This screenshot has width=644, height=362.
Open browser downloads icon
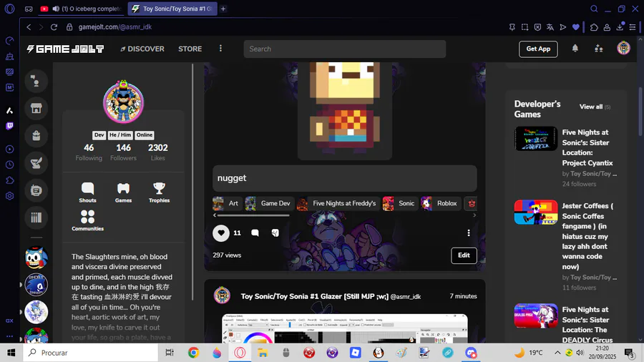click(x=620, y=27)
